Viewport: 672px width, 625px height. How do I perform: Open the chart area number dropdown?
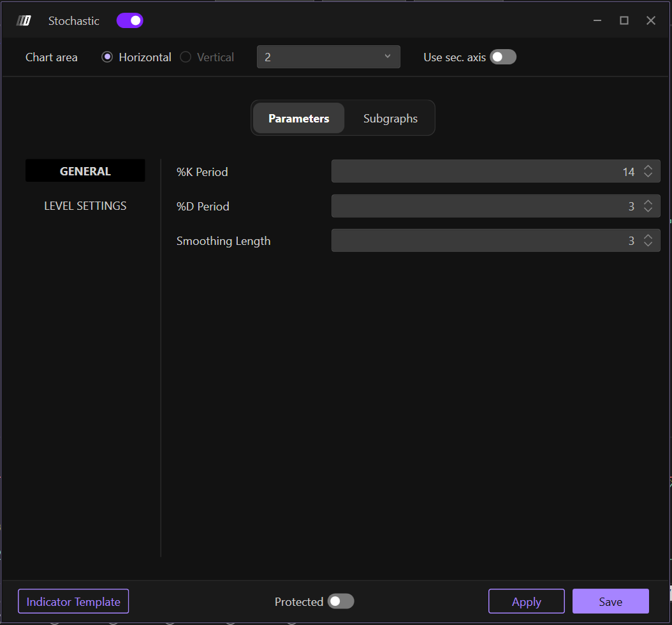328,57
